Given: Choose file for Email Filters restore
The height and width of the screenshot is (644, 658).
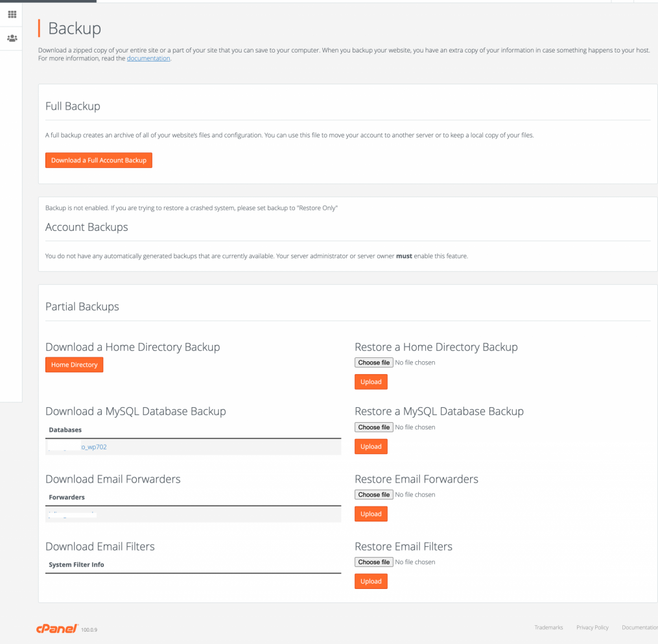Looking at the screenshot, I should tap(373, 562).
